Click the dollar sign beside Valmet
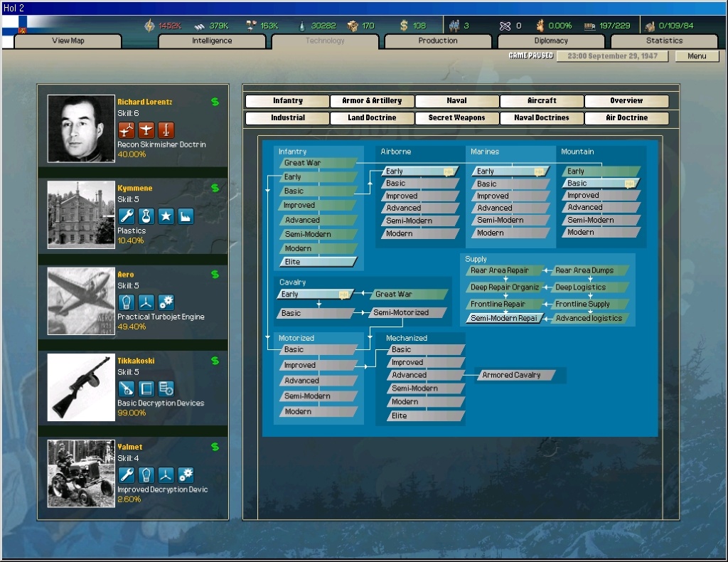The image size is (728, 562). [x=215, y=447]
